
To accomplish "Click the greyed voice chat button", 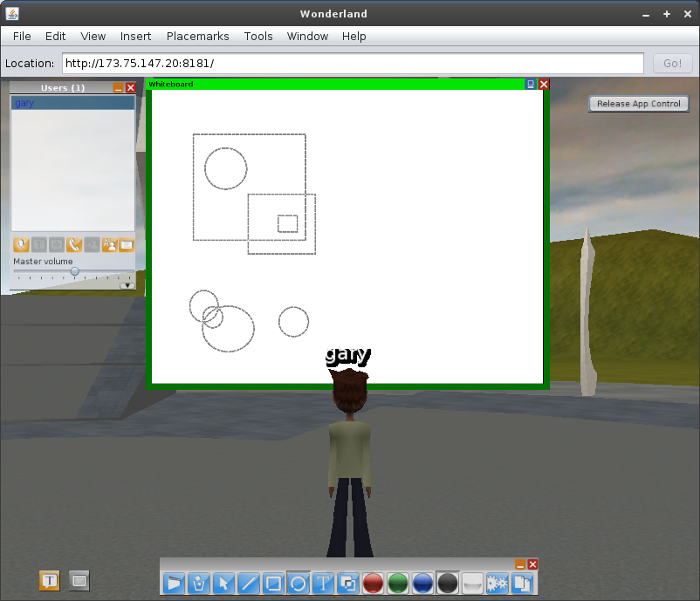I will coord(57,244).
